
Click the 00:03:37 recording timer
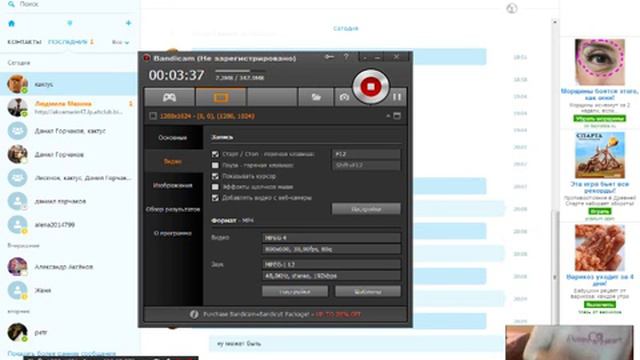tap(176, 75)
